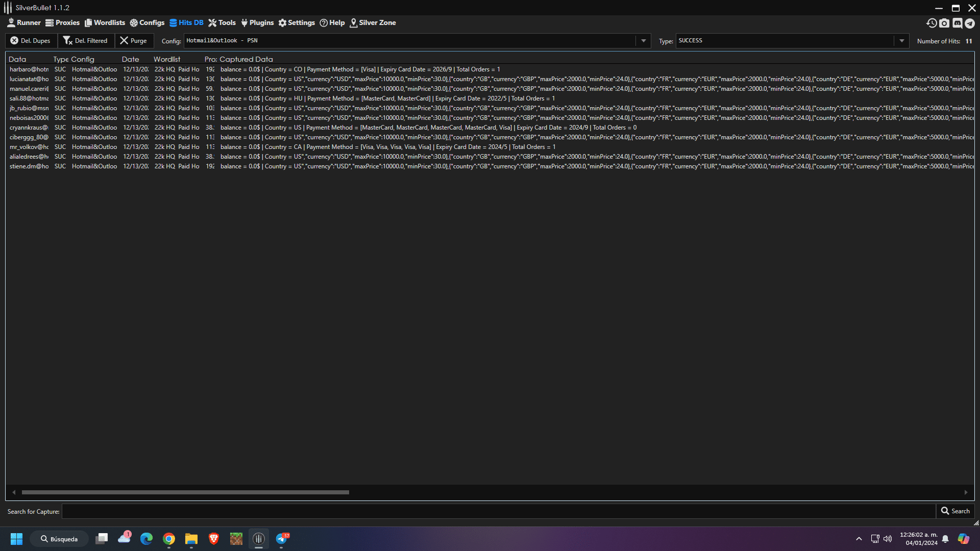Click the Purge X icon
Image resolution: width=980 pixels, height=551 pixels.
124,40
